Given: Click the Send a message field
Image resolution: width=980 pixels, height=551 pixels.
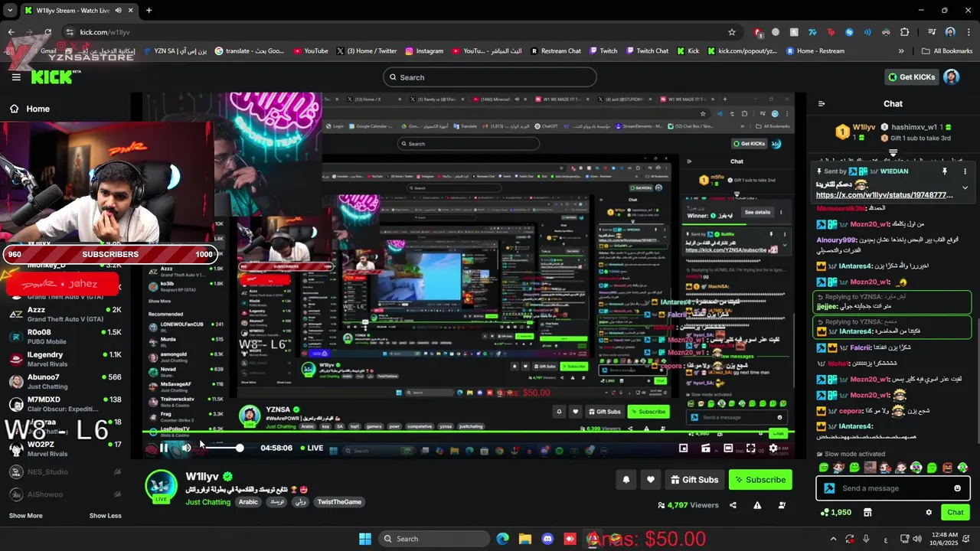Looking at the screenshot, I should tap(893, 488).
